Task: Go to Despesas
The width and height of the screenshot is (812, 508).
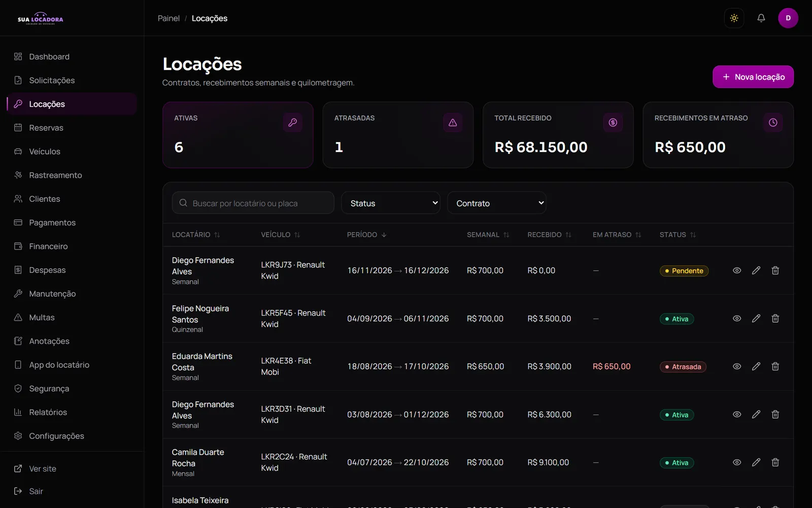Action: 72,270
